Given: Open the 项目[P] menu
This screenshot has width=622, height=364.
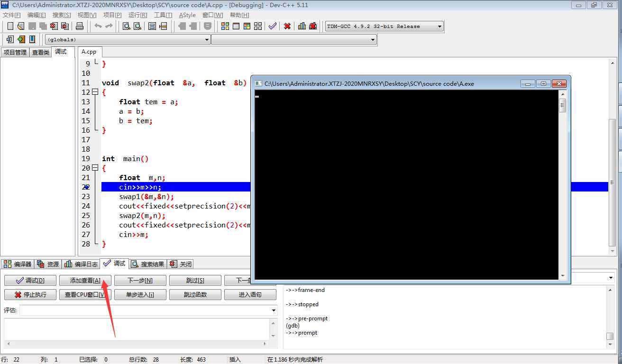Looking at the screenshot, I should click(112, 15).
